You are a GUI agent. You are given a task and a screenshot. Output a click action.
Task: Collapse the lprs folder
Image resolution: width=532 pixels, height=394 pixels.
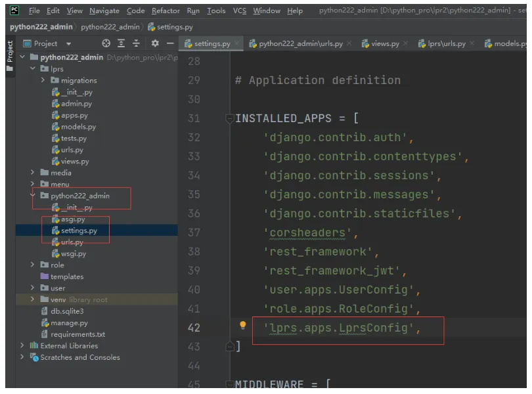pos(33,68)
